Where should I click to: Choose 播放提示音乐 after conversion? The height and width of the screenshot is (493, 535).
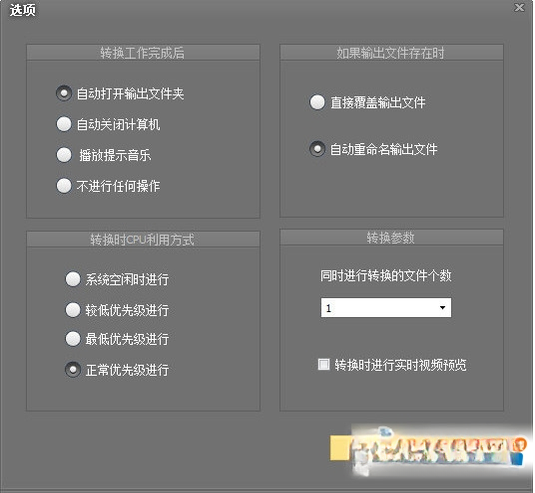(x=64, y=155)
